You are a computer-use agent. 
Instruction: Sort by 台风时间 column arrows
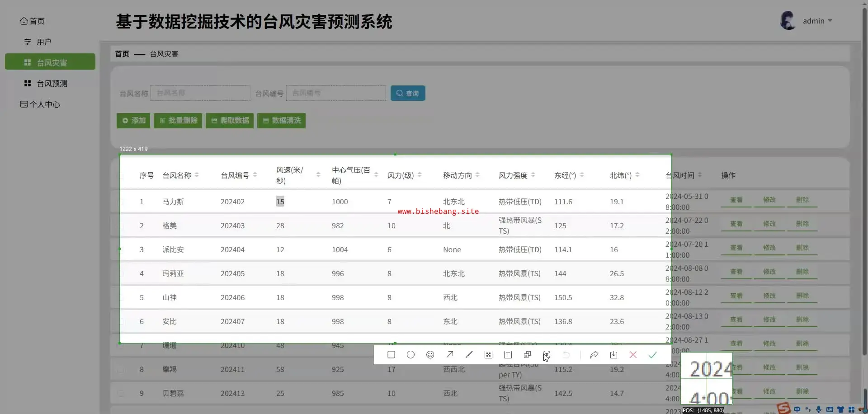[x=699, y=175]
